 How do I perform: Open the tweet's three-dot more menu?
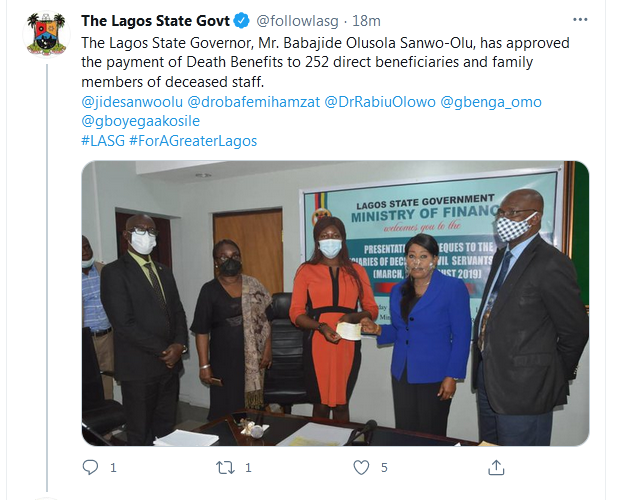[580, 20]
